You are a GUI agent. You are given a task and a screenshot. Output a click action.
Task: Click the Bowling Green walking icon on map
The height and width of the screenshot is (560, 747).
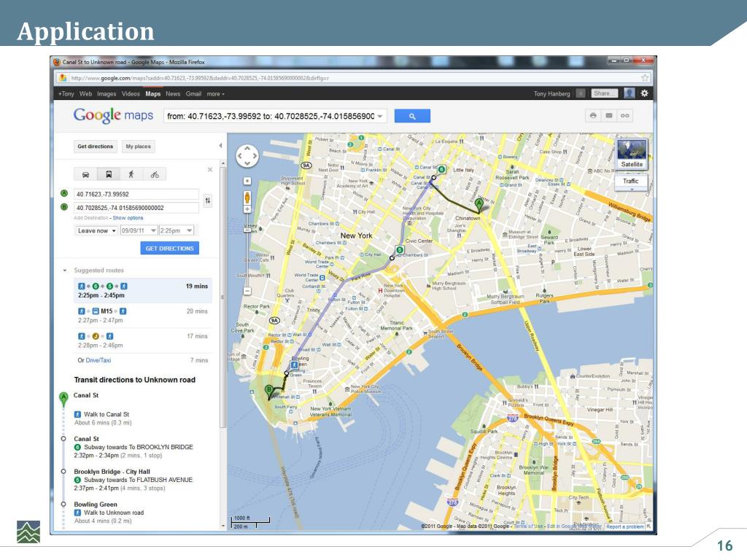click(x=295, y=365)
